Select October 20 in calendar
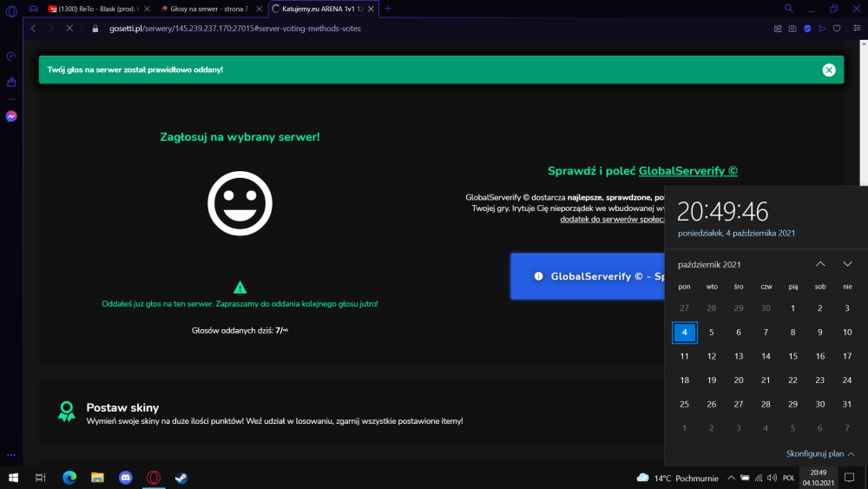The height and width of the screenshot is (489, 868). point(739,380)
